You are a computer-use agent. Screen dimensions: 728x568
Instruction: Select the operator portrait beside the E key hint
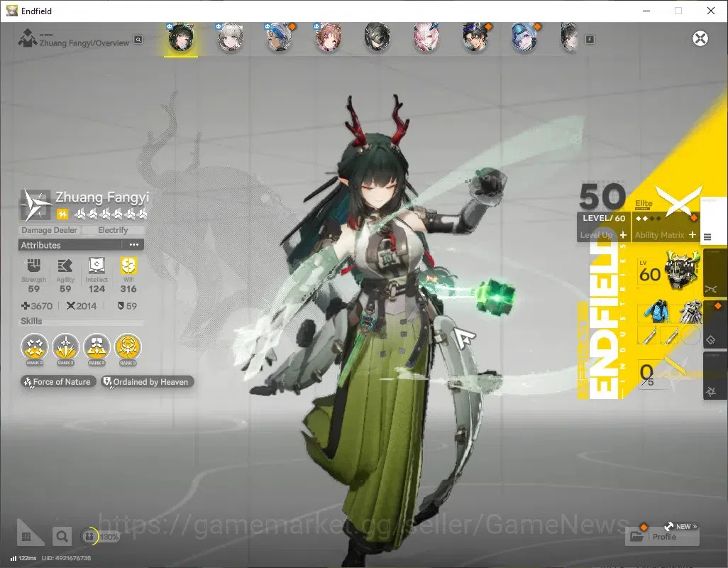(569, 38)
